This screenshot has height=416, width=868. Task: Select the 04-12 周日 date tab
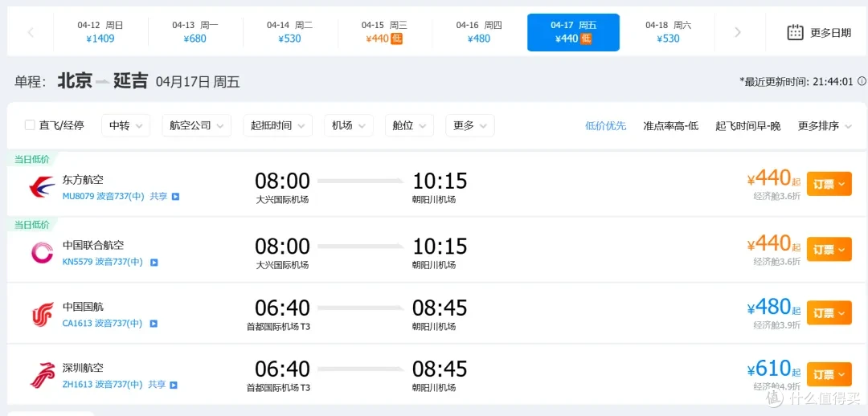pyautogui.click(x=100, y=32)
